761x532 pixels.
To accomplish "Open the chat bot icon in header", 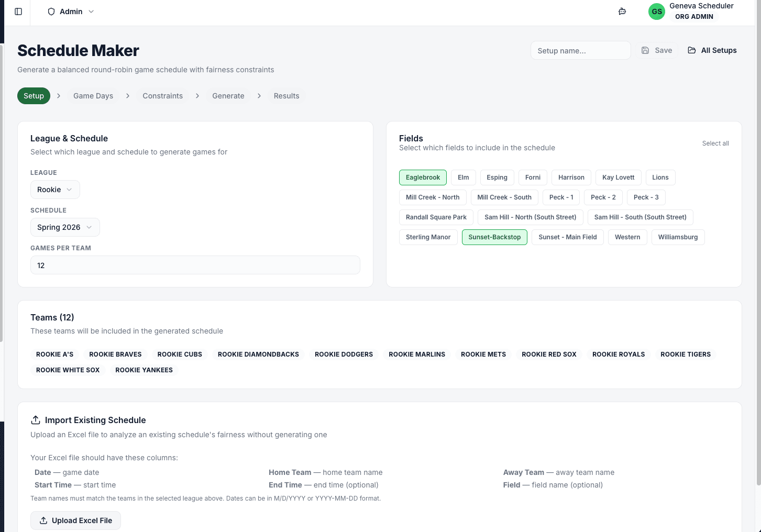I will click(x=622, y=12).
